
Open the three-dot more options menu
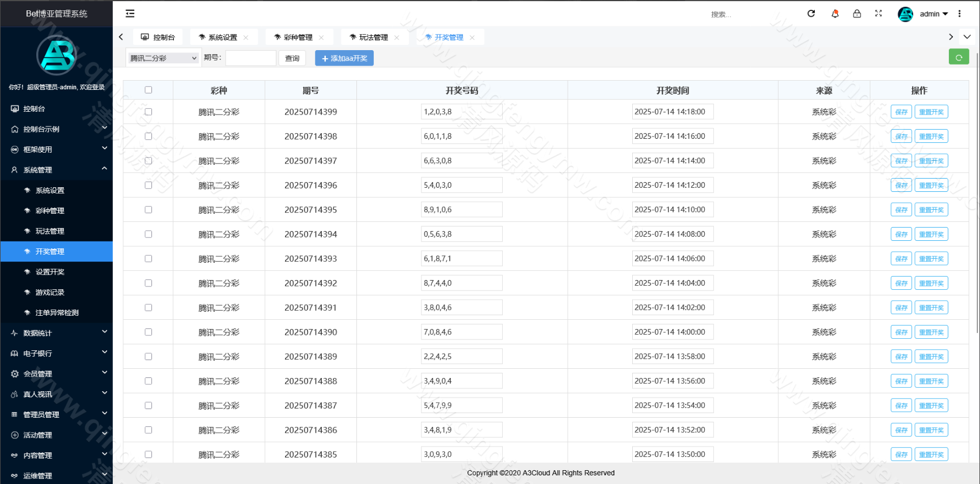pyautogui.click(x=959, y=14)
